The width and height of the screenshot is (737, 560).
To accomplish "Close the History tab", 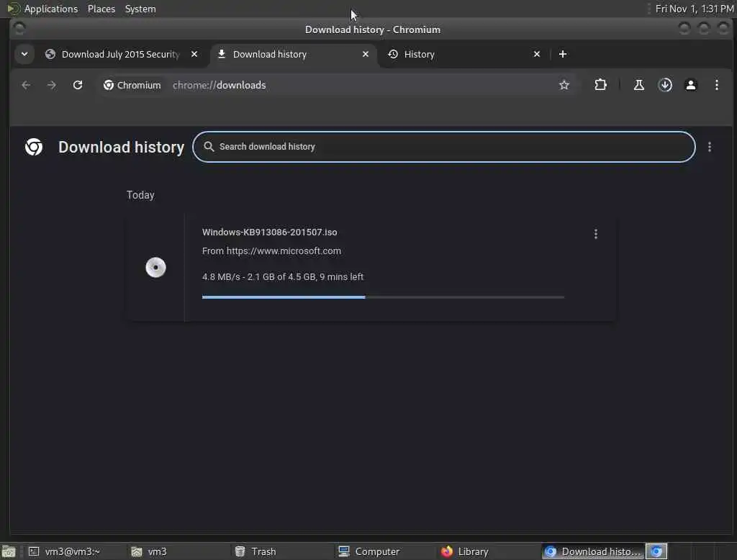I will 537,54.
